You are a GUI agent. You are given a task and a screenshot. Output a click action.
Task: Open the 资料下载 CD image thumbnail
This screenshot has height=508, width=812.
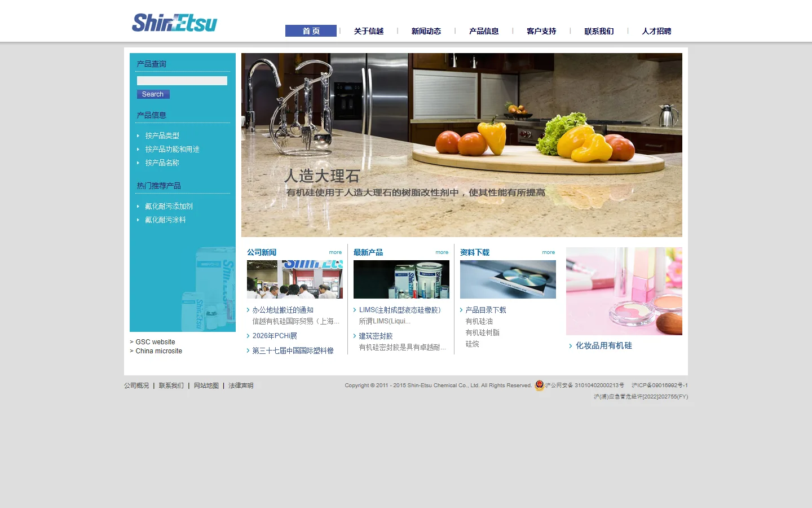tap(508, 279)
